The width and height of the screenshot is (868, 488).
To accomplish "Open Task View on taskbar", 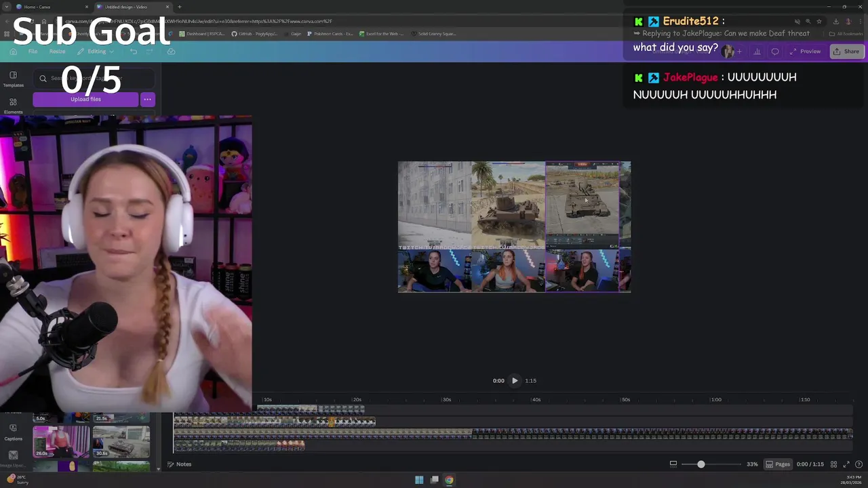I will (x=435, y=480).
